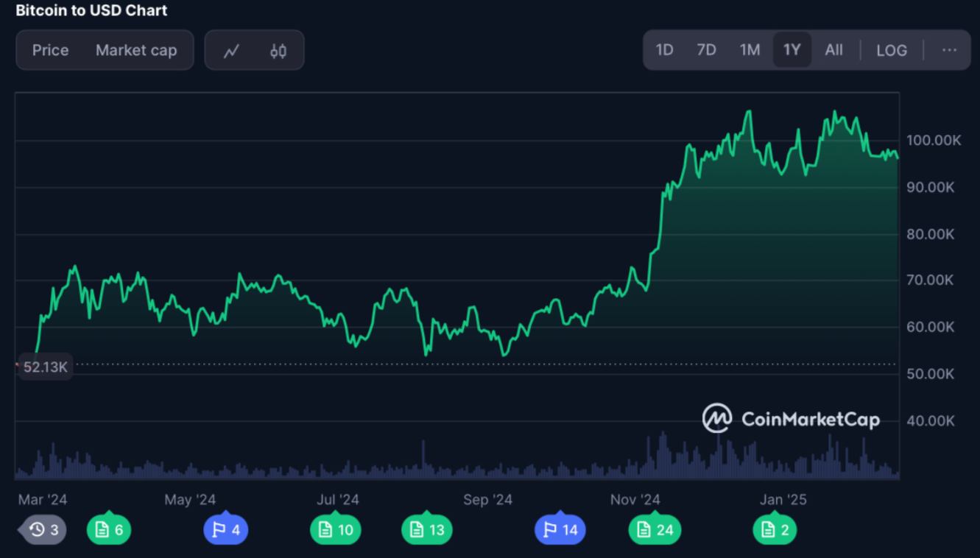Click the Jul '24 date label
980x558 pixels.
click(x=338, y=500)
